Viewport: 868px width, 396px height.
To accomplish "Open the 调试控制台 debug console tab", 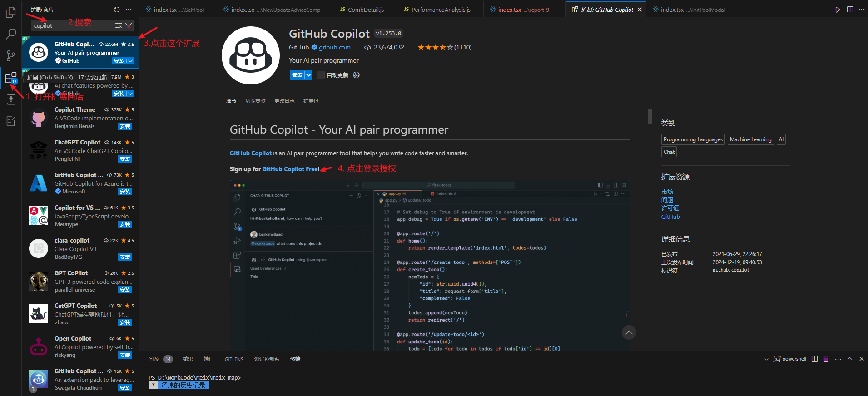I will (267, 359).
